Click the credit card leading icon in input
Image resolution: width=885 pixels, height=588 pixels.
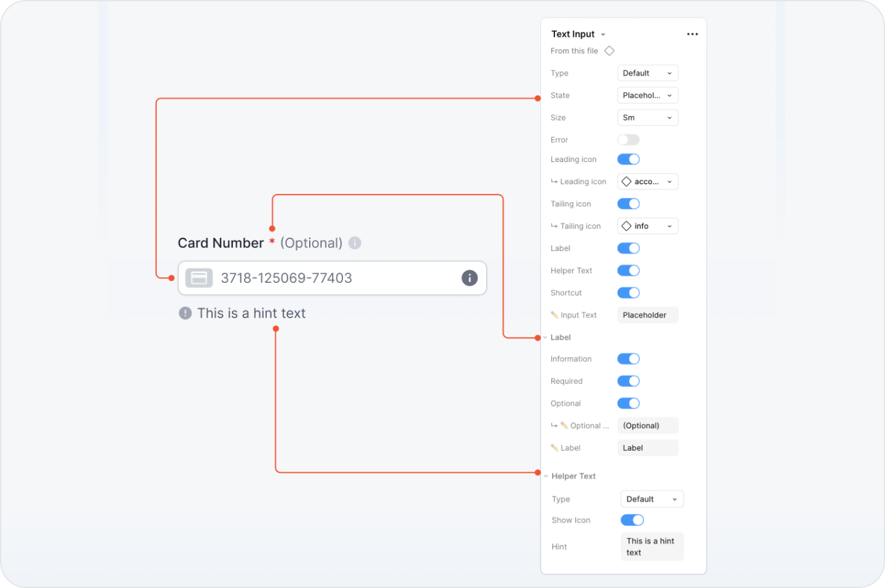coord(199,278)
